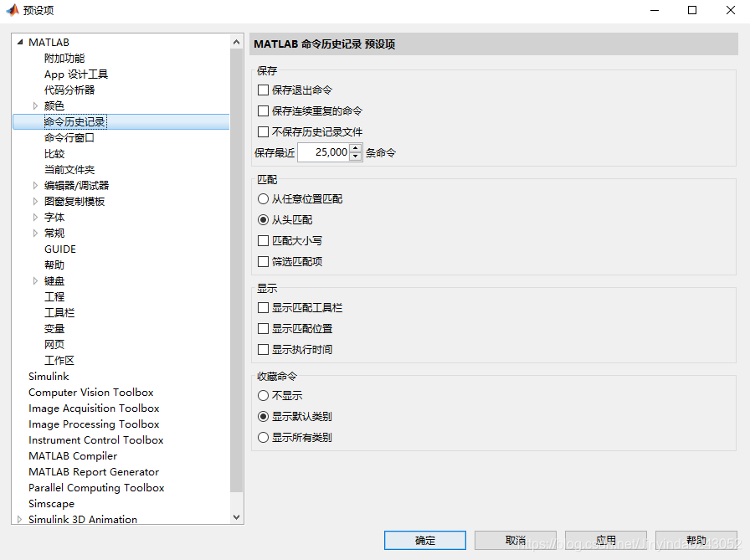The image size is (750, 560).
Task: Click the 25,000 commands input field
Action: pyautogui.click(x=324, y=152)
